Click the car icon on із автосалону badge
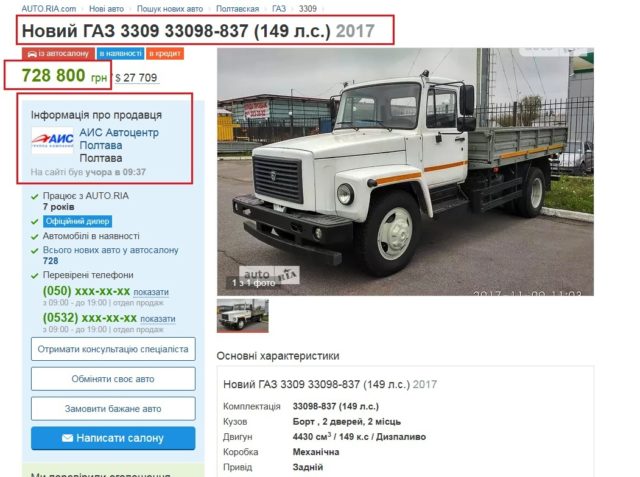Viewport: 640px width, 477px height. click(32, 54)
